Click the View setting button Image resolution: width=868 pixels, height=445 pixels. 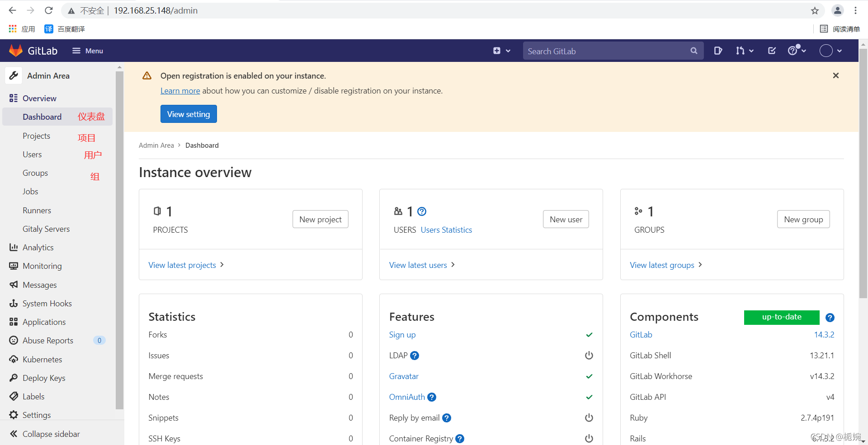click(x=189, y=114)
